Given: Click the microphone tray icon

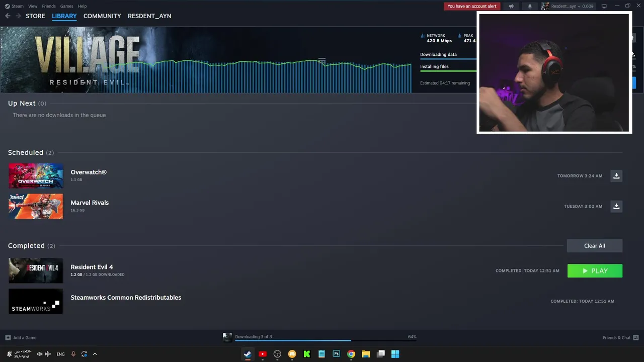Looking at the screenshot, I should [x=73, y=354].
